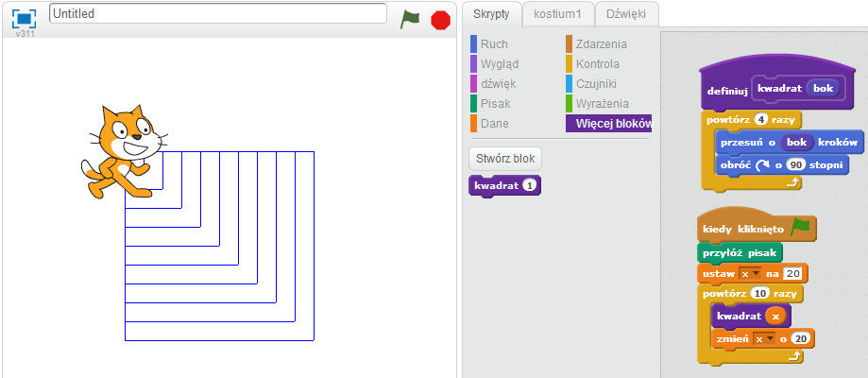Image resolution: width=868 pixels, height=378 pixels.
Task: Stop the project with the red stop sign
Action: (x=441, y=21)
